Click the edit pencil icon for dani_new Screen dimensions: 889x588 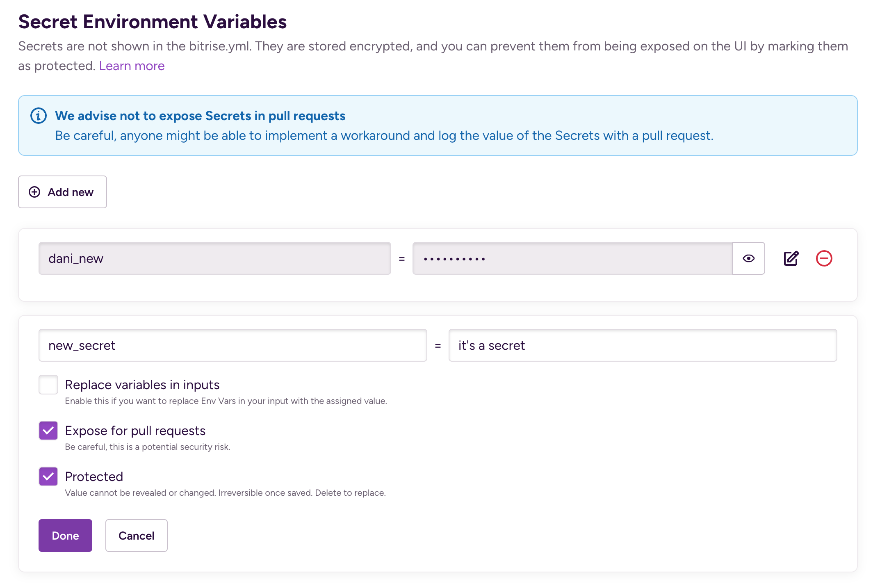(791, 258)
